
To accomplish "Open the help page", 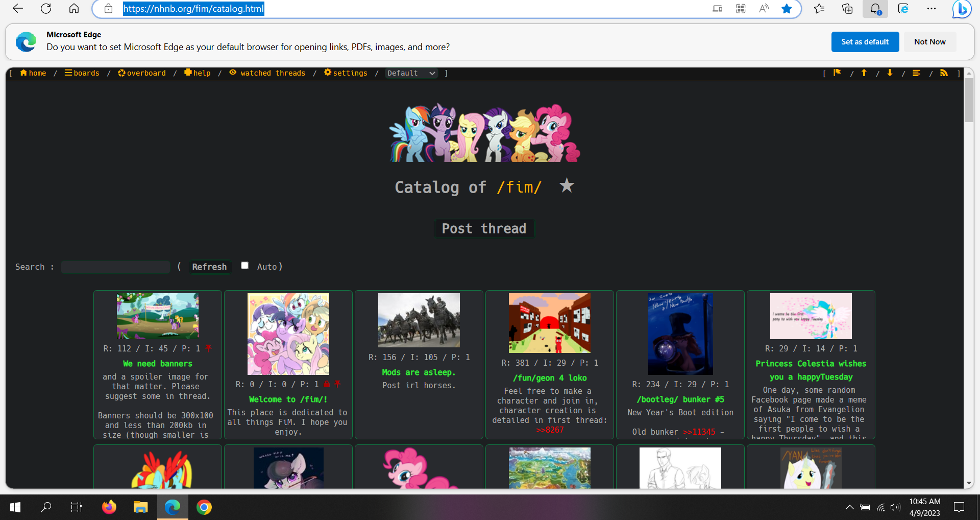I will click(x=198, y=73).
